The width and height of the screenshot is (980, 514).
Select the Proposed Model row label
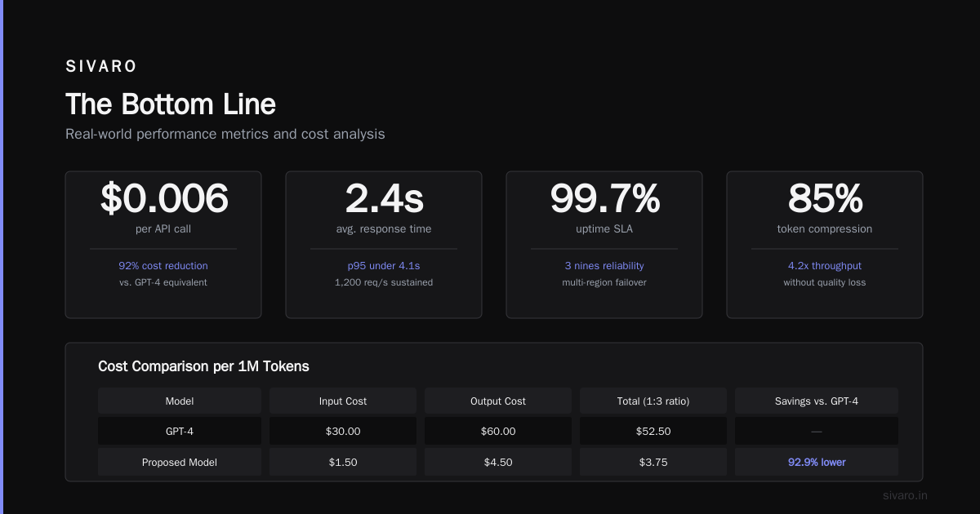[x=180, y=462]
